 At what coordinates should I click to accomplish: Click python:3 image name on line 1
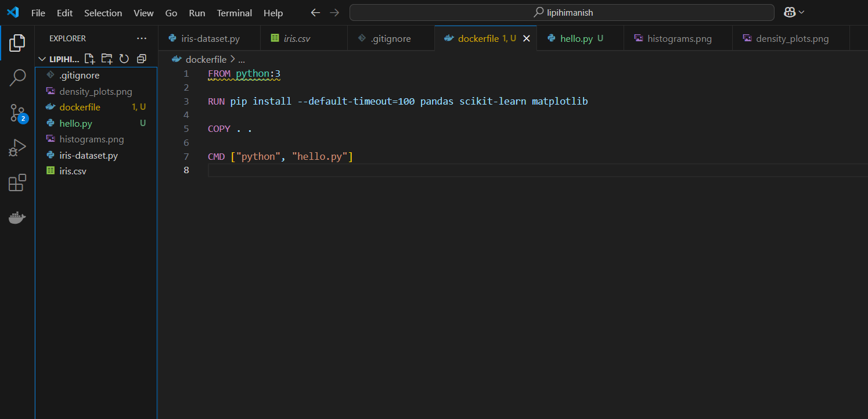pos(258,74)
